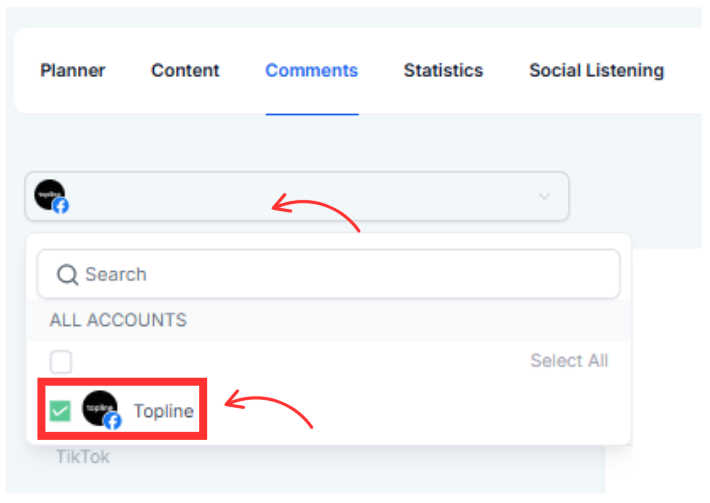Click the Select All link
710x503 pixels.
568,361
